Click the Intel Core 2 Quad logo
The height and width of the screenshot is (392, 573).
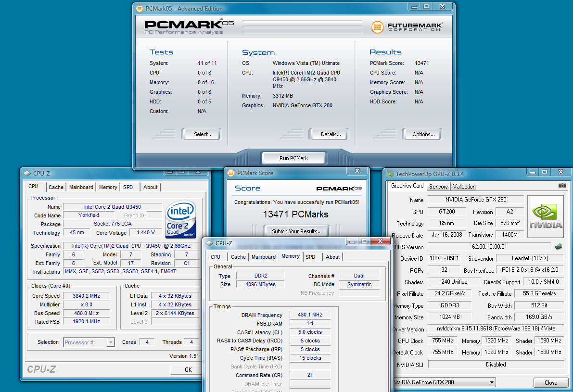[x=181, y=219]
